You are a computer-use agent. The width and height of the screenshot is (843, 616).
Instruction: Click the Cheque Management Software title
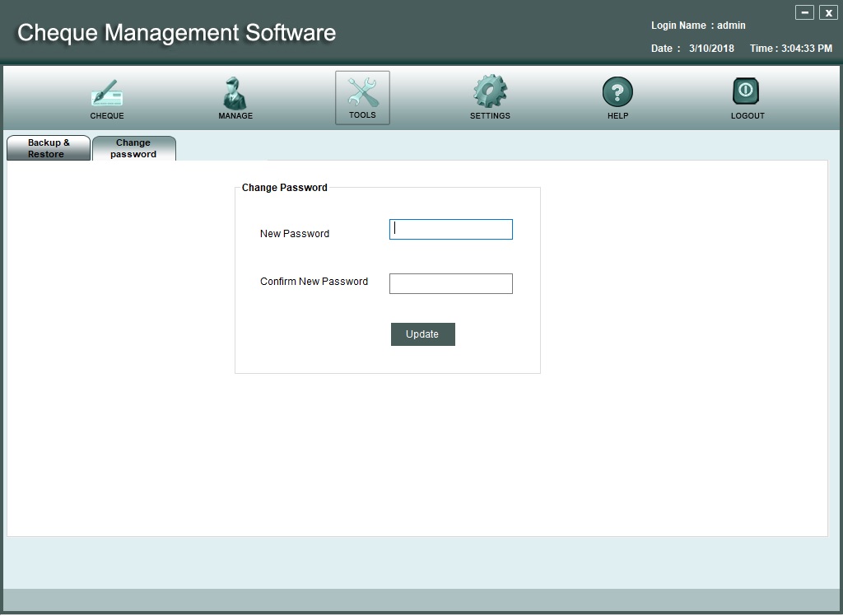click(x=176, y=33)
